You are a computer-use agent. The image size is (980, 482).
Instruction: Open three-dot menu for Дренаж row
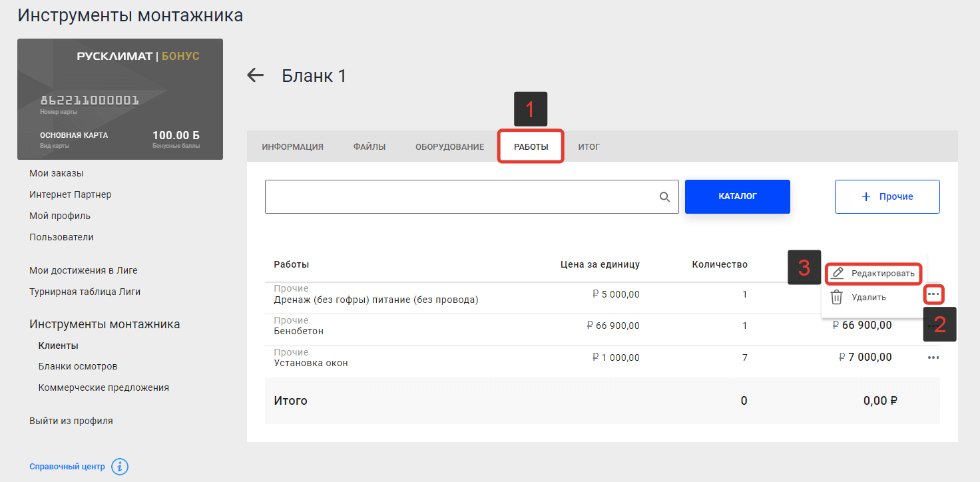pyautogui.click(x=933, y=294)
